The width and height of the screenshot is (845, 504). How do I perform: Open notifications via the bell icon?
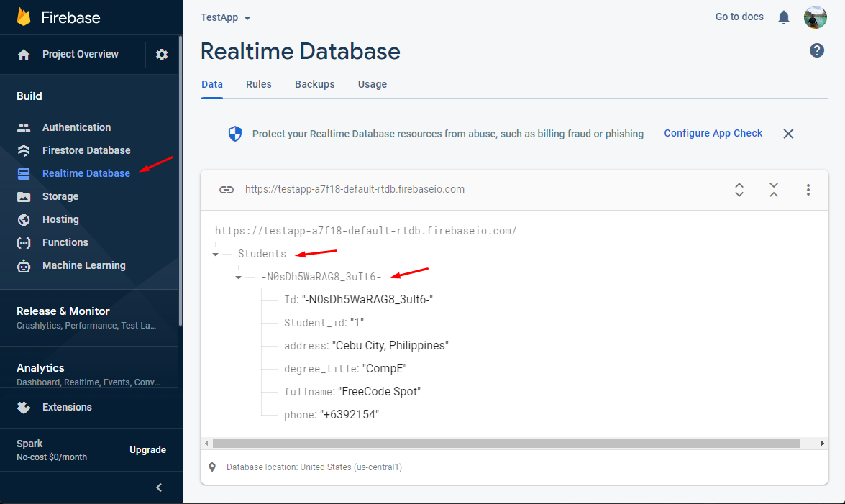(784, 17)
